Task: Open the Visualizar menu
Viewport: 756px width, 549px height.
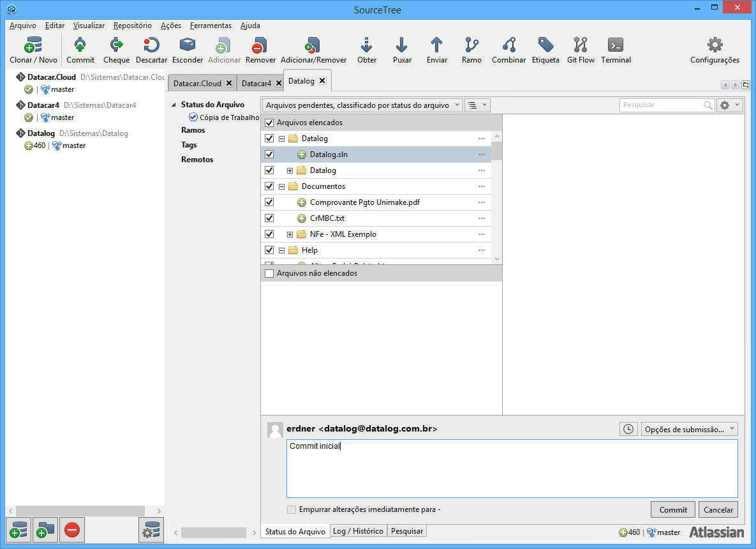Action: click(x=89, y=26)
